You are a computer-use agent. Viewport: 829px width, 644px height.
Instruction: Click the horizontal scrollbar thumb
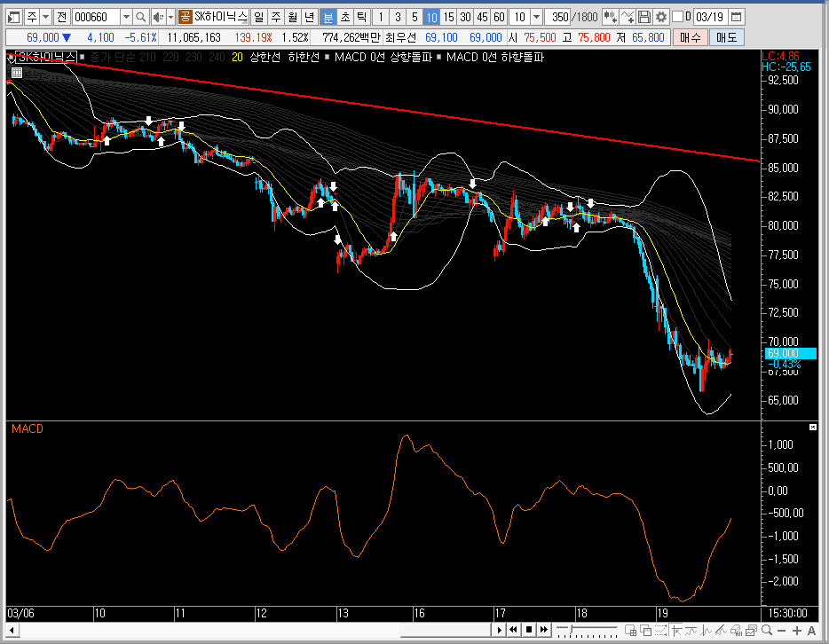coord(446,630)
